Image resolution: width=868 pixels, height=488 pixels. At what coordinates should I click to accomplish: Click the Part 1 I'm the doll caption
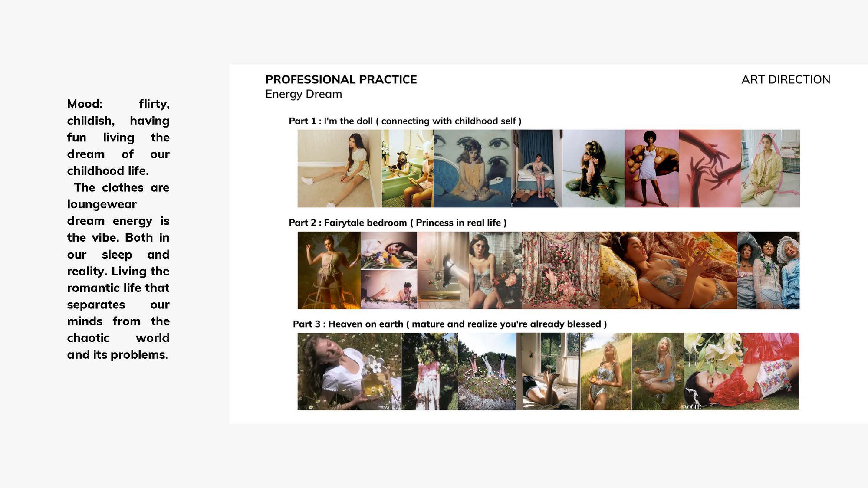(x=405, y=121)
